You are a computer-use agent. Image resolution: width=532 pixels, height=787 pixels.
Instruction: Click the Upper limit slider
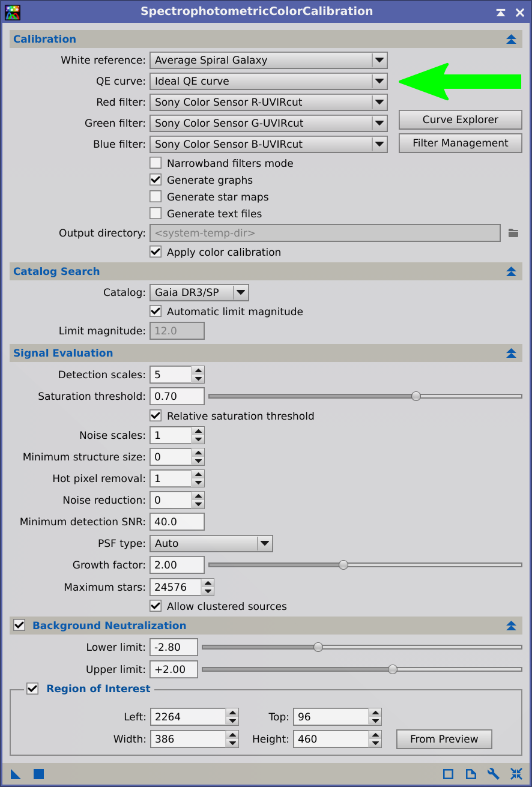tap(362, 669)
